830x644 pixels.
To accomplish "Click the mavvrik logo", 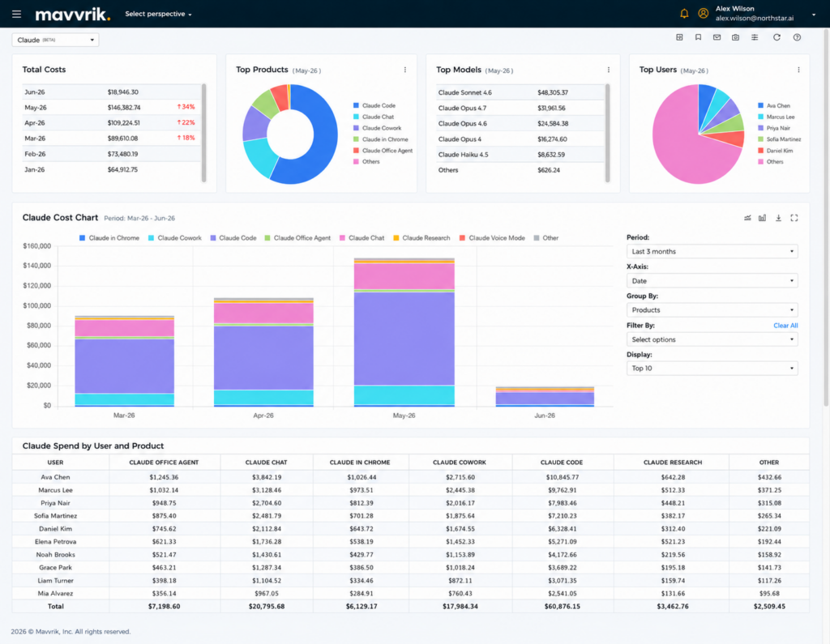I will click(x=72, y=15).
